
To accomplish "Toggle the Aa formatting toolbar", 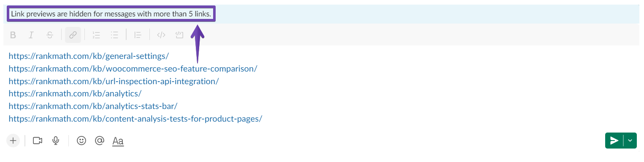I will click(x=118, y=141).
